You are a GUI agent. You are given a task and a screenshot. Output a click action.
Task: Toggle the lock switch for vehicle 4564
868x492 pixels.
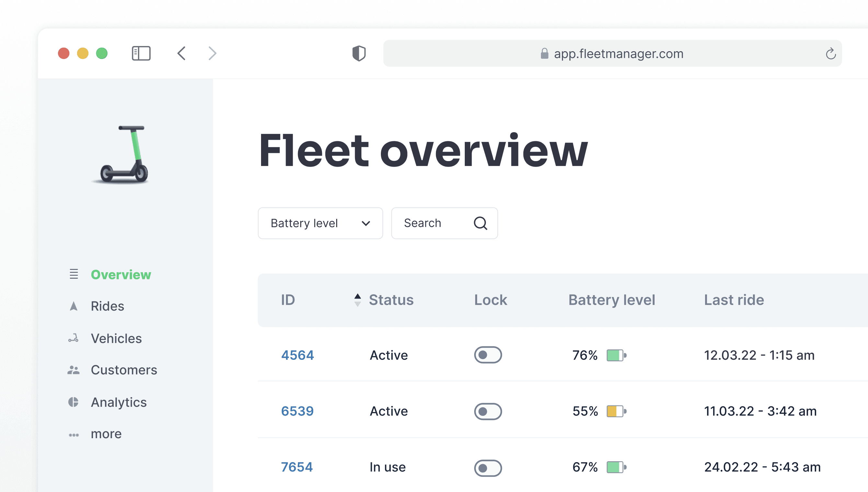coord(487,355)
